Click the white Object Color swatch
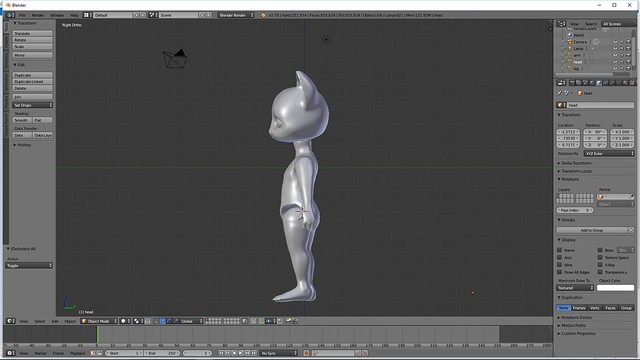 (616, 288)
